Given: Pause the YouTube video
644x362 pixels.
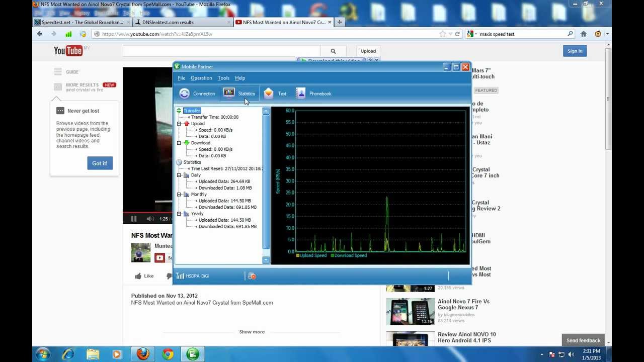Looking at the screenshot, I should tap(134, 219).
